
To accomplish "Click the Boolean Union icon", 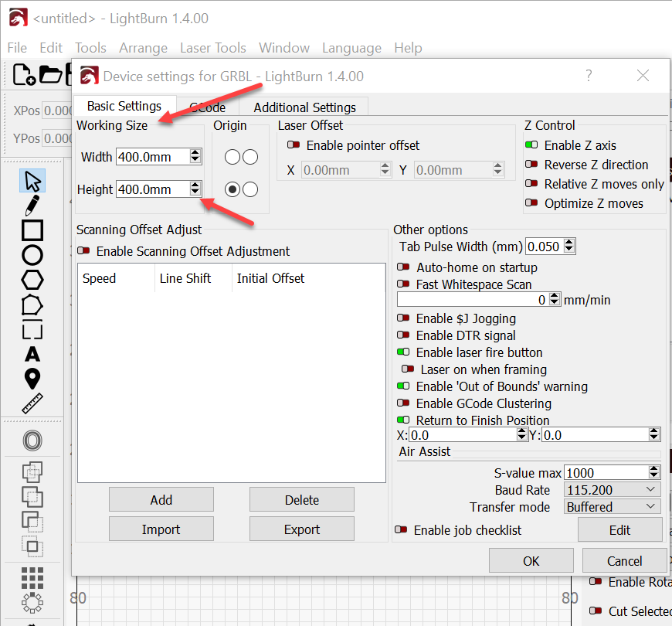I will 32,497.
